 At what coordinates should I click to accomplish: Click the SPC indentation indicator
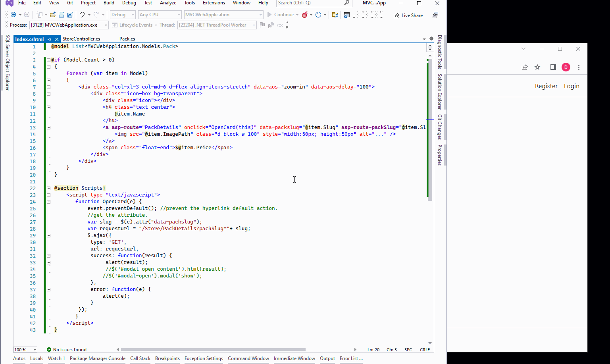(x=408, y=350)
